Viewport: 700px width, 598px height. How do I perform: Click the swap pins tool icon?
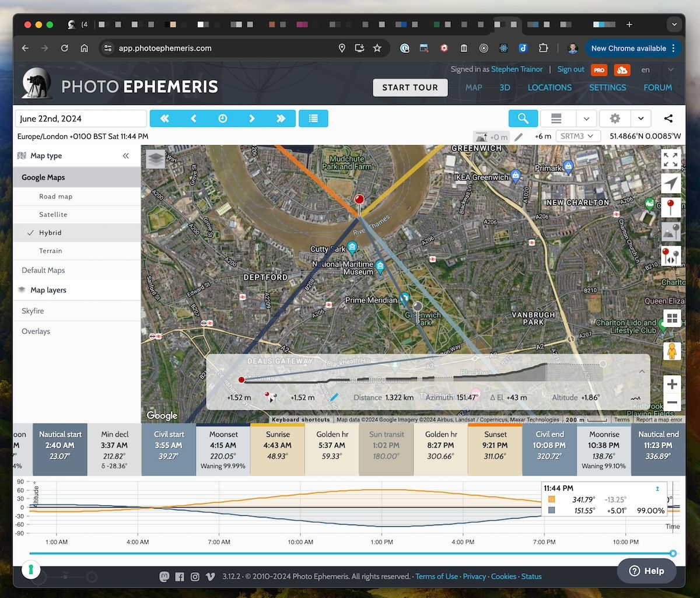[x=671, y=256]
